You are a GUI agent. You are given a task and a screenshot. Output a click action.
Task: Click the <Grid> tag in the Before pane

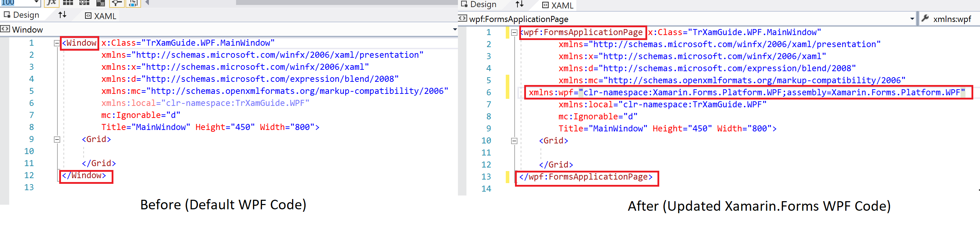pos(96,139)
